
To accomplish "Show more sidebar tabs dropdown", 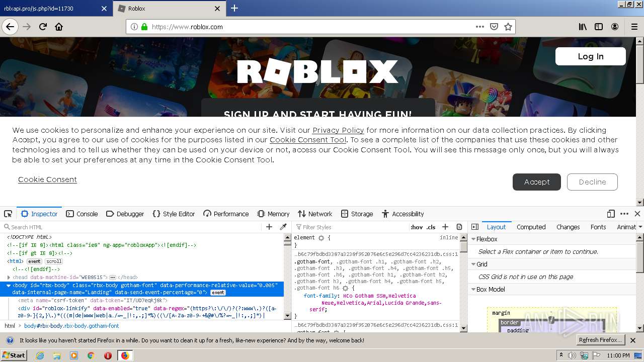I will pyautogui.click(x=640, y=227).
